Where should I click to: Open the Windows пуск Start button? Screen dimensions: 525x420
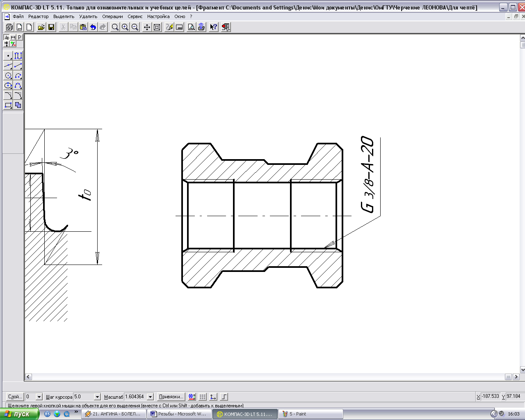click(x=20, y=414)
